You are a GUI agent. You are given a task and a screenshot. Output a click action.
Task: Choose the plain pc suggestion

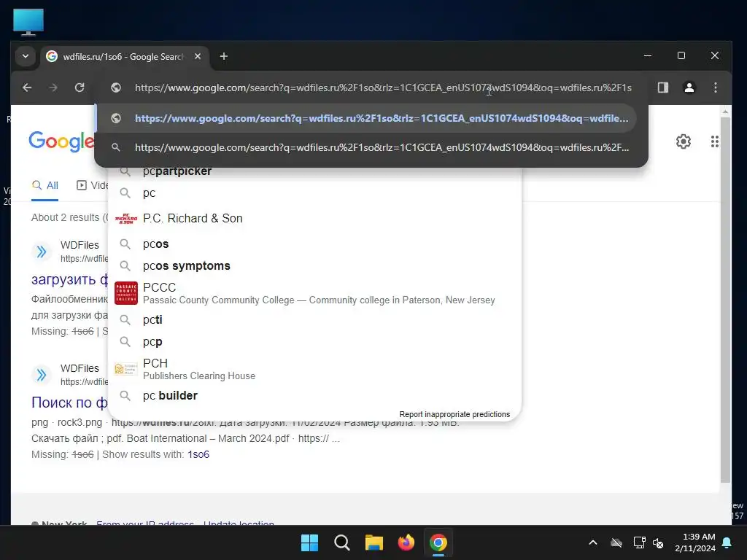pyautogui.click(x=314, y=192)
